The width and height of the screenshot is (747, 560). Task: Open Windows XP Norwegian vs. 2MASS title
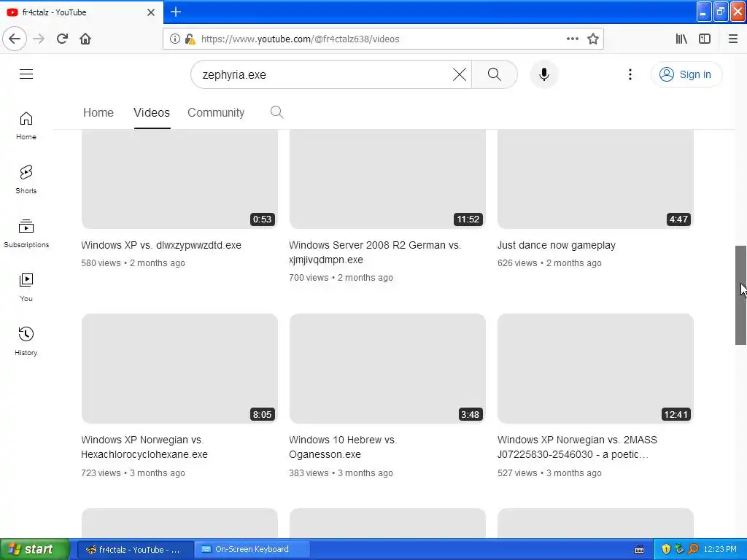[x=578, y=447]
